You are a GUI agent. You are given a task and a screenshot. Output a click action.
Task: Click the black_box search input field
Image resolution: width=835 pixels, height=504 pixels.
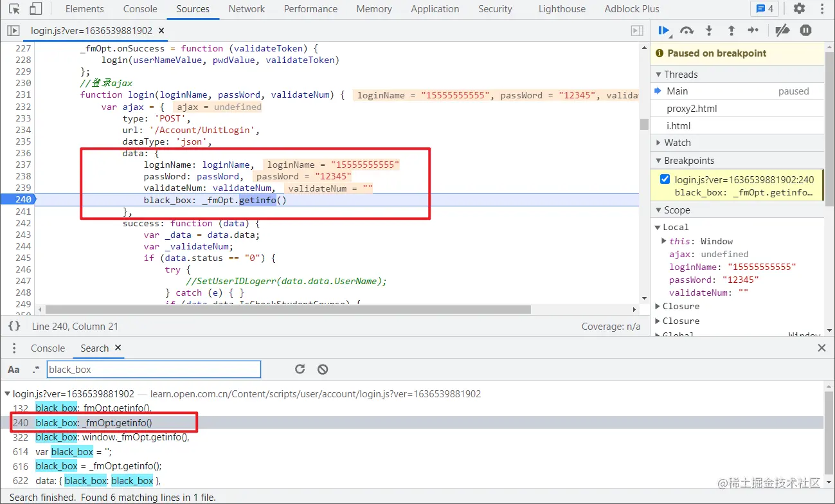click(x=154, y=370)
